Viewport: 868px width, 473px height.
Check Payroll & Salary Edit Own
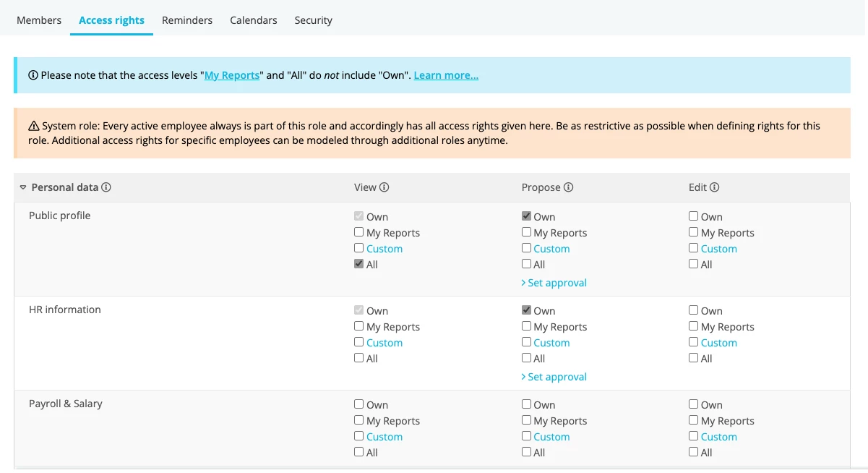click(x=693, y=404)
